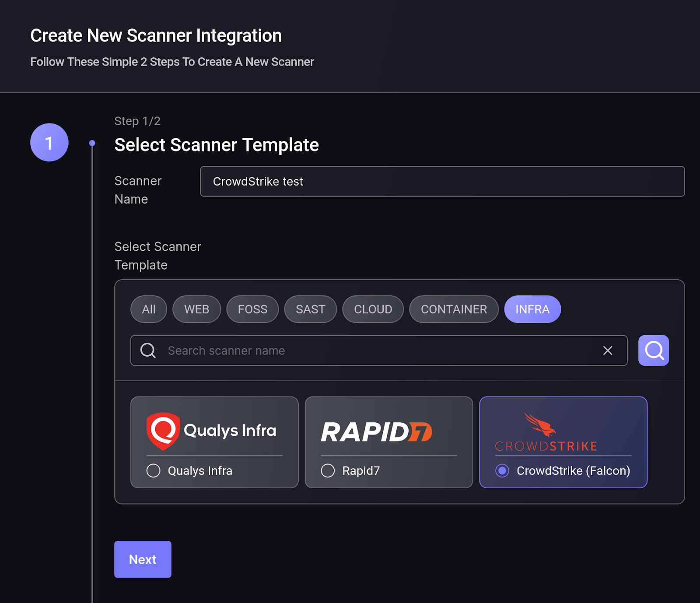Click the Select Scanner Template heading
This screenshot has width=700, height=603.
click(217, 145)
